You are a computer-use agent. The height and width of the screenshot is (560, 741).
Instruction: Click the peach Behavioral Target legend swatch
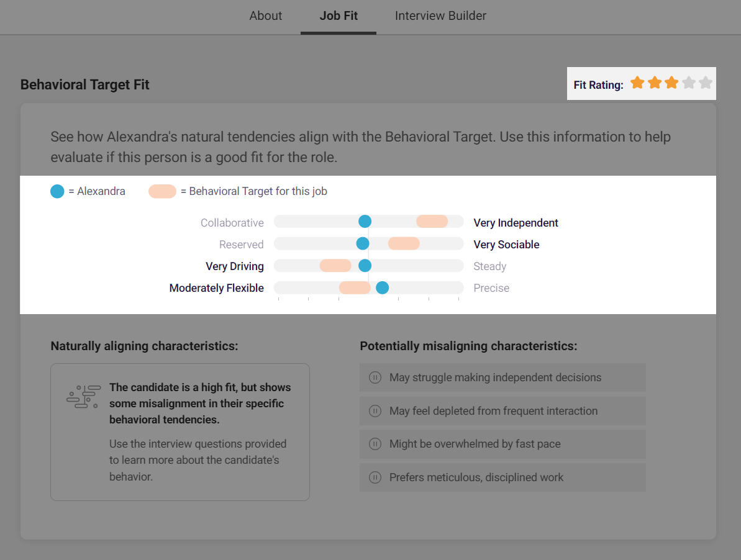(162, 191)
